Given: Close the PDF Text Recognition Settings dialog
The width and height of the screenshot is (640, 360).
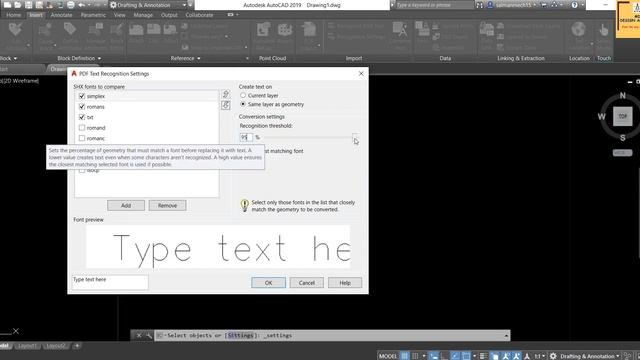Looking at the screenshot, I should click(361, 73).
